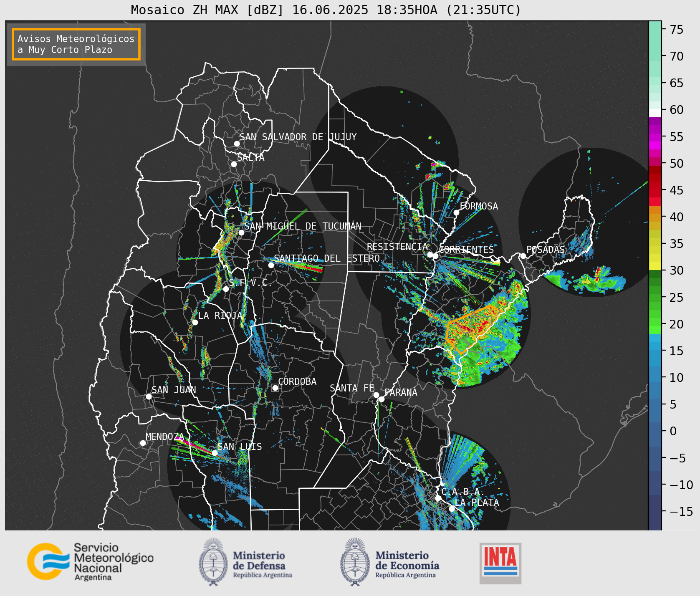Screen dimensions: 700x596
Task: Click the magenta 55 dBZ colorbar segment
Action: [x=655, y=137]
